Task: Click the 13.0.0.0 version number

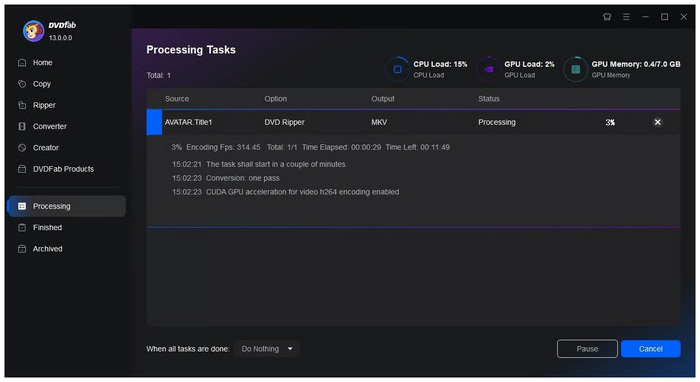Action: 60,38
